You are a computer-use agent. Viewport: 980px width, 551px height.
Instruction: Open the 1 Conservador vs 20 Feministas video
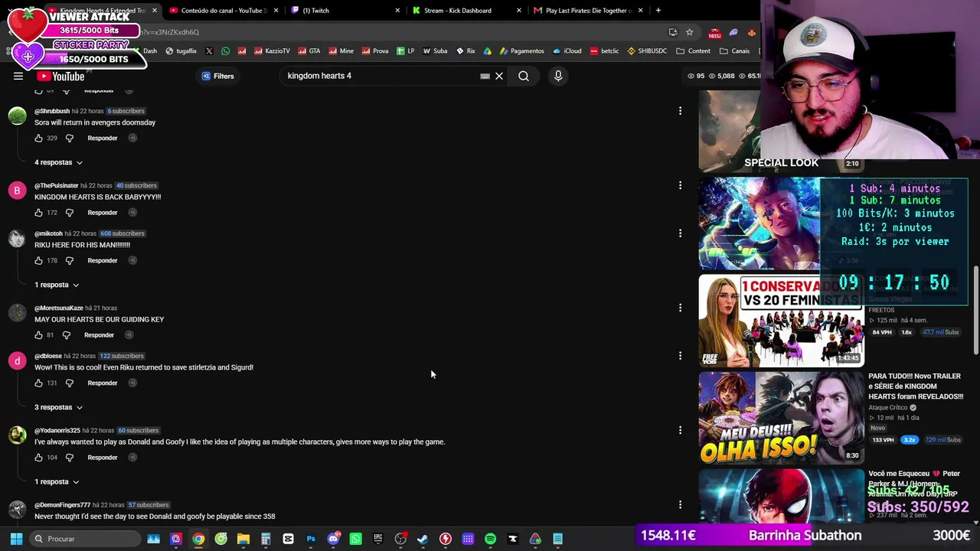(x=781, y=321)
